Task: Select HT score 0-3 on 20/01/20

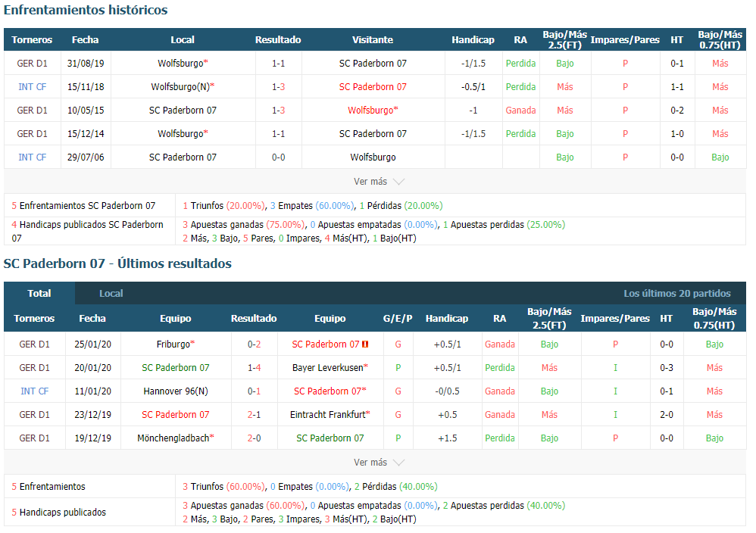Action: click(667, 368)
